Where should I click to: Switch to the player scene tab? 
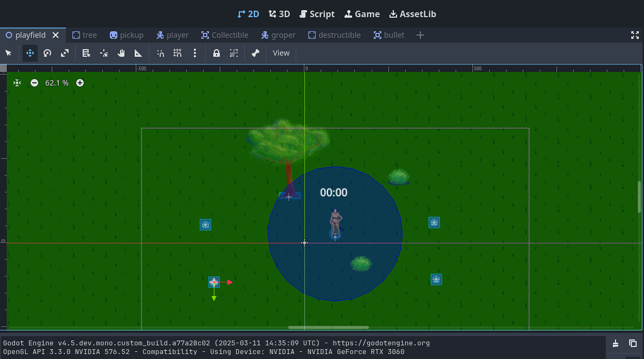[x=172, y=35]
